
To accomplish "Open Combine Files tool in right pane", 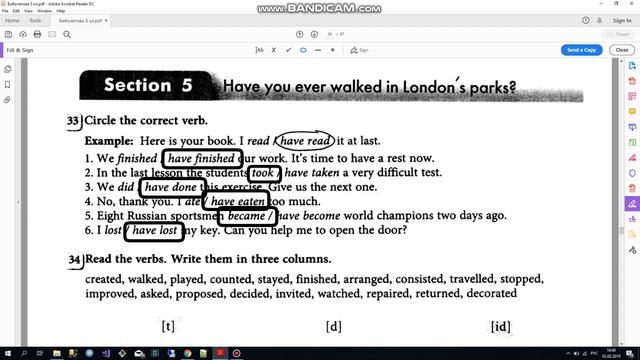I will point(632,127).
